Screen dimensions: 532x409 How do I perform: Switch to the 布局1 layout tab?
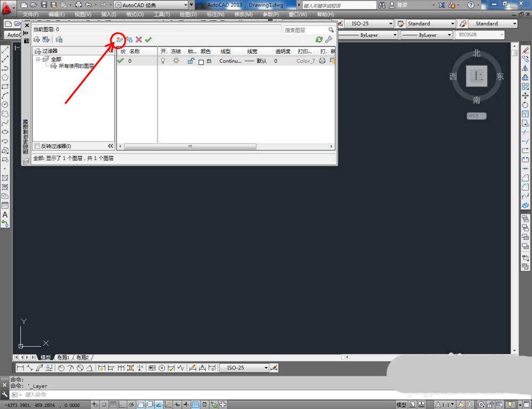(63, 357)
